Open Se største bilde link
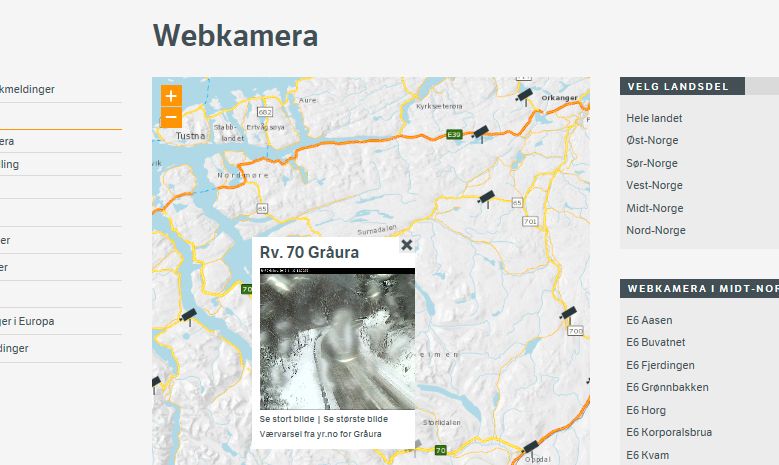Viewport: 779px width, 465px height. (x=356, y=419)
